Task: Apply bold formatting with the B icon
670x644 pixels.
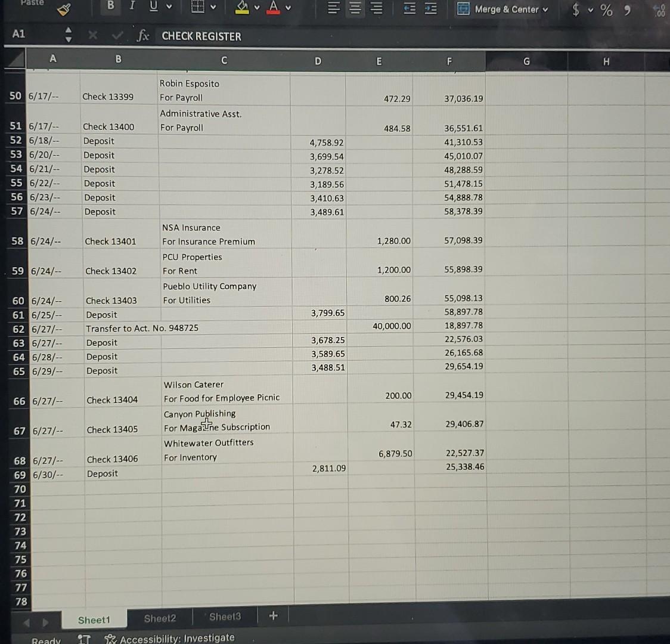Action: point(110,5)
